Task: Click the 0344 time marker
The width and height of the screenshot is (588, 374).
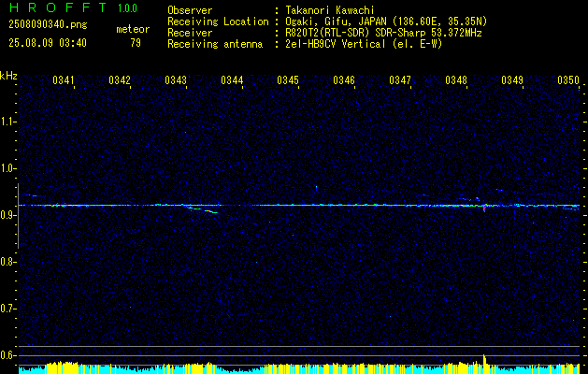Action: pos(232,79)
